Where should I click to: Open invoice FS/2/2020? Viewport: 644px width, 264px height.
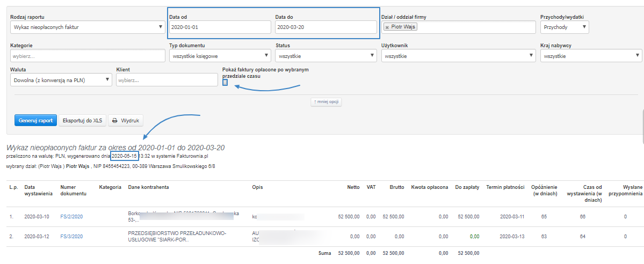click(x=71, y=217)
